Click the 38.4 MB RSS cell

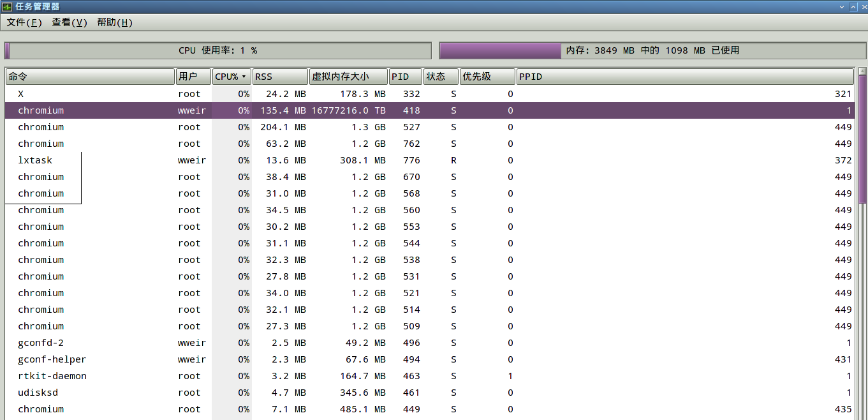pyautogui.click(x=286, y=177)
